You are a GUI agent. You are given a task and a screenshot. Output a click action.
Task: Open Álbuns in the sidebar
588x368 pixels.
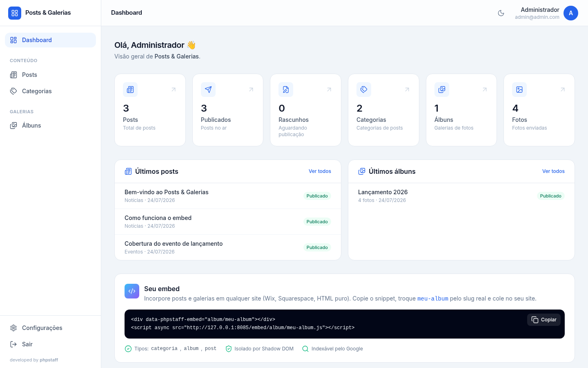click(x=50, y=126)
